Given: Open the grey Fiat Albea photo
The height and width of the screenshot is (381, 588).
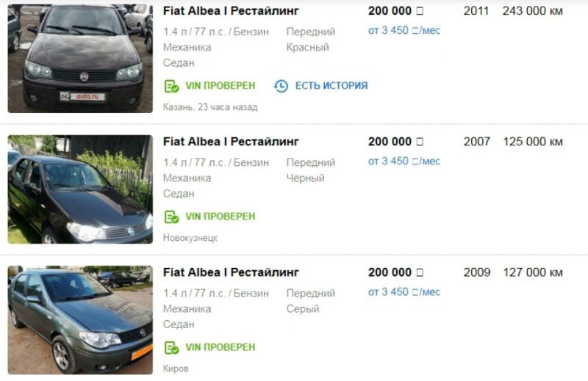Looking at the screenshot, I should pyautogui.click(x=80, y=320).
